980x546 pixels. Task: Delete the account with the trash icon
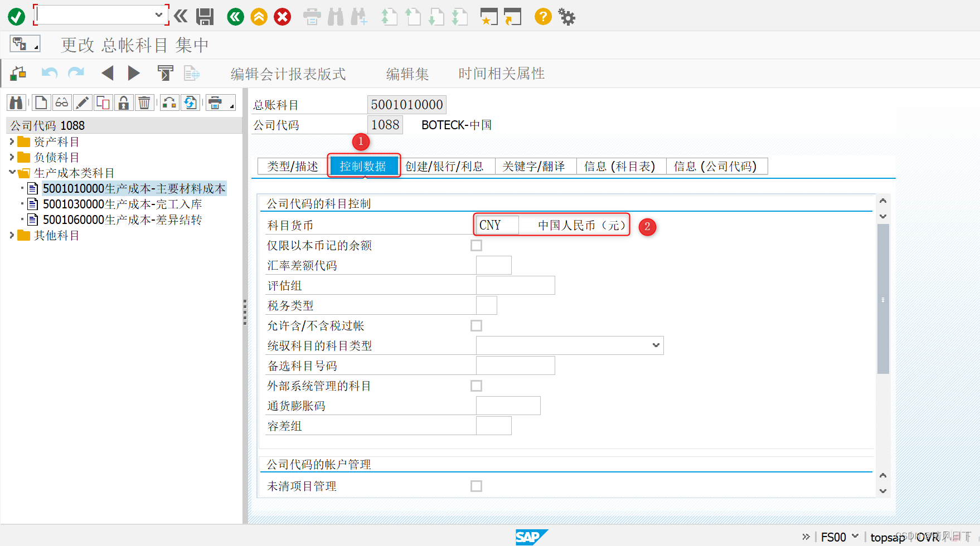click(x=144, y=102)
